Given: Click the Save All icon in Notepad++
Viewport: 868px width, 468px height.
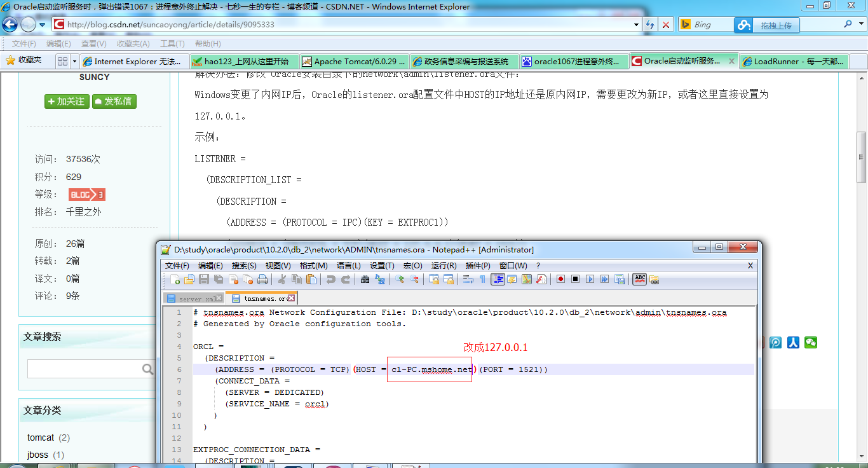Looking at the screenshot, I should tap(219, 279).
